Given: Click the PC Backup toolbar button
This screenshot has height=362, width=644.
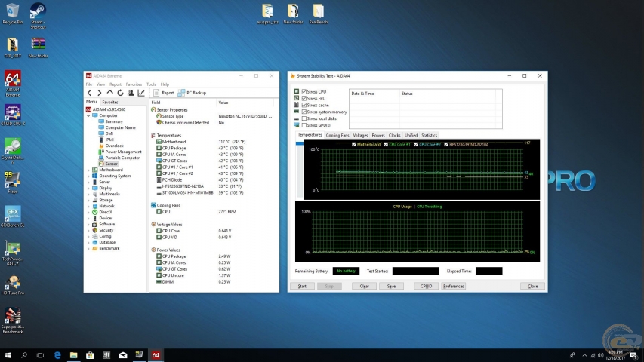Looking at the screenshot, I should point(192,93).
